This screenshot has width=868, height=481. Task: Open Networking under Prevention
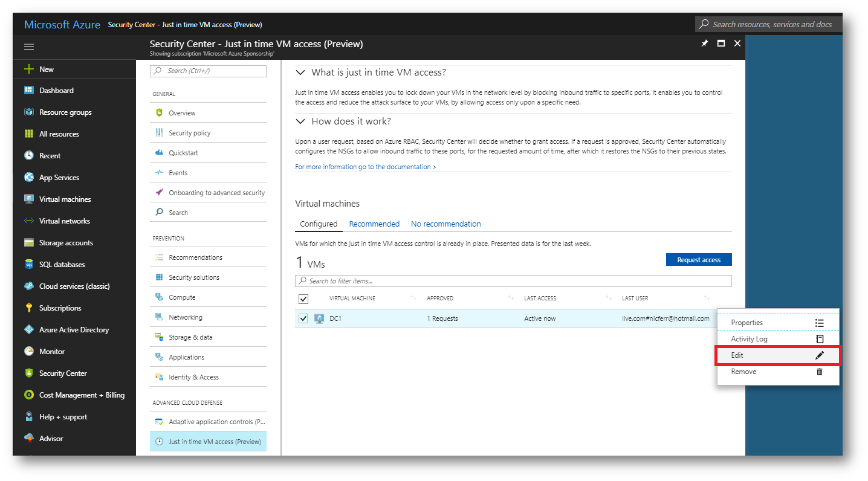[208, 317]
